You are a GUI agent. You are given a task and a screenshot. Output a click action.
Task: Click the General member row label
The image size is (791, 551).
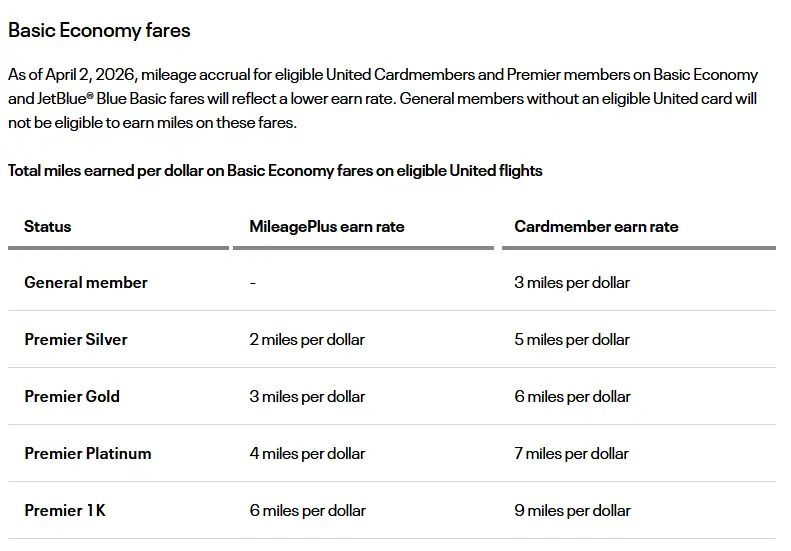click(86, 283)
